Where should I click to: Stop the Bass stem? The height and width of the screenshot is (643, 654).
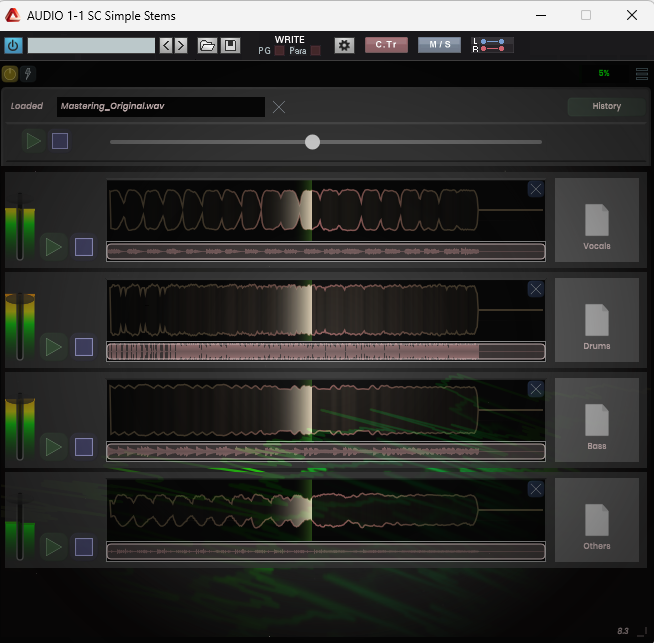[x=84, y=447]
